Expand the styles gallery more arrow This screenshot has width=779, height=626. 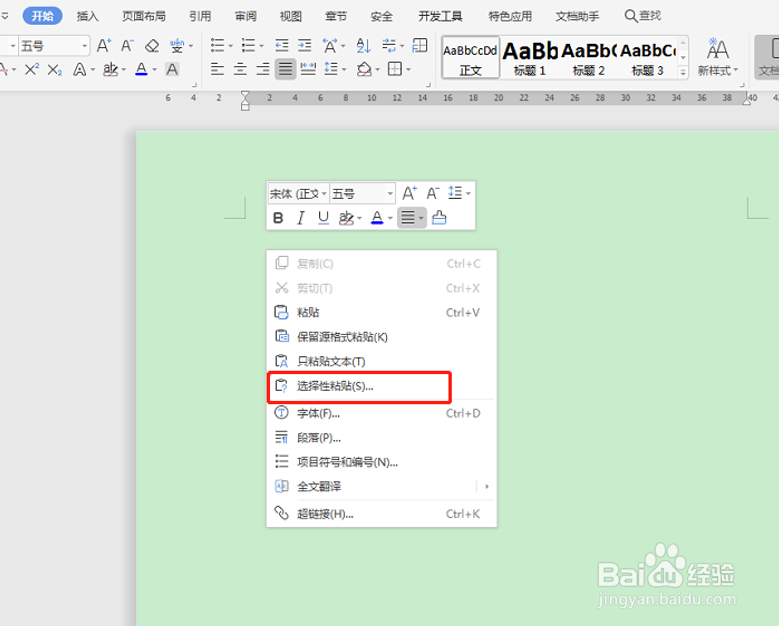(x=683, y=73)
